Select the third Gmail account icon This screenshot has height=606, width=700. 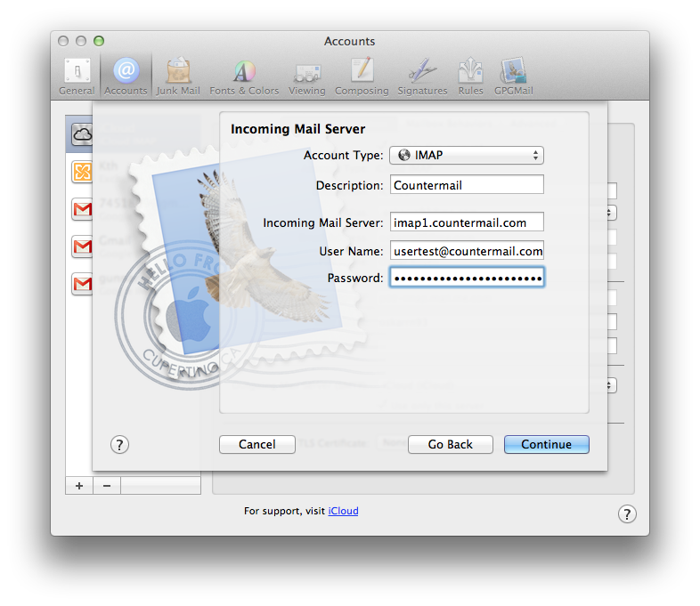(x=82, y=284)
